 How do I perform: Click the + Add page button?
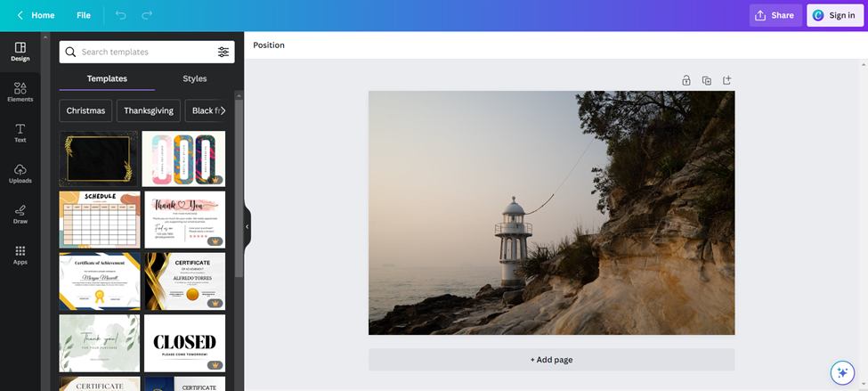pyautogui.click(x=551, y=360)
